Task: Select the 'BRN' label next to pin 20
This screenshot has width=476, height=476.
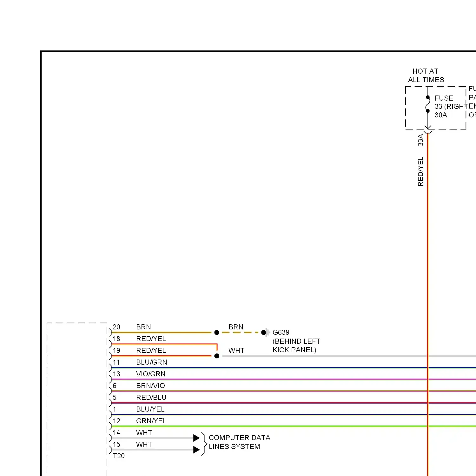Action: pyautogui.click(x=143, y=327)
